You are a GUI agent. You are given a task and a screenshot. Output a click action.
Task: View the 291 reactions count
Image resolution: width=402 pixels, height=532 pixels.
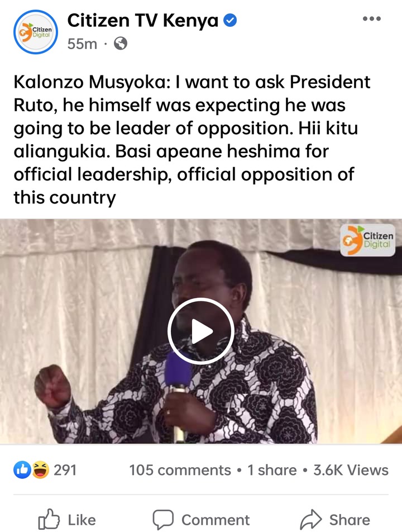65,471
